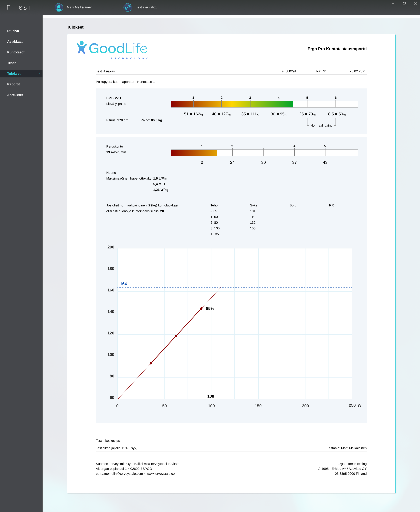Screen dimensions: 420x512
Task: Click the 'Tulokset' page heading
Action: click(75, 27)
